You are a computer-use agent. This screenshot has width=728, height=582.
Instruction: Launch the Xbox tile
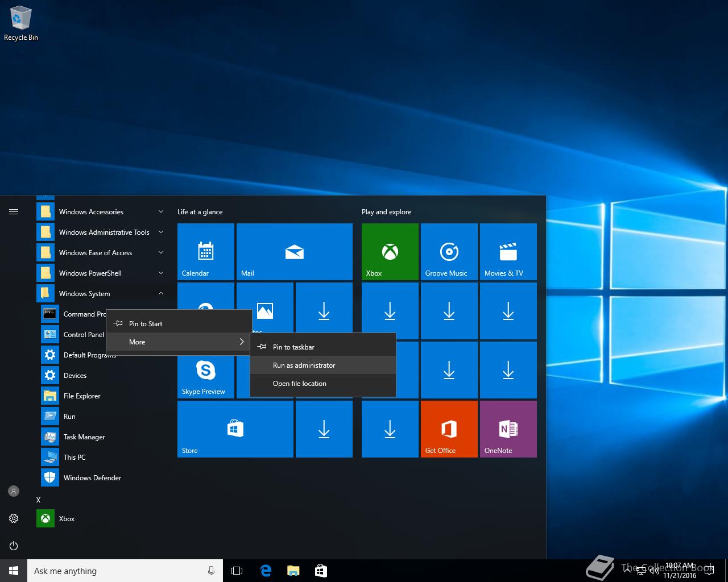[x=390, y=252]
